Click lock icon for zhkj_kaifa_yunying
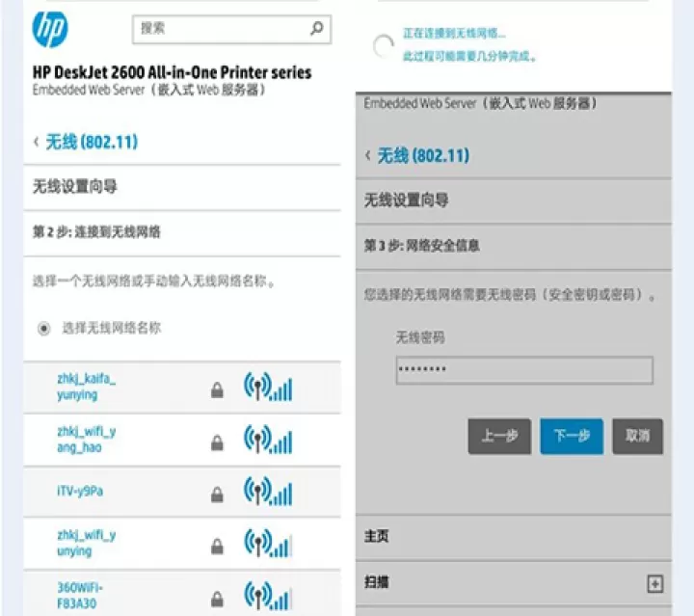 pyautogui.click(x=217, y=389)
